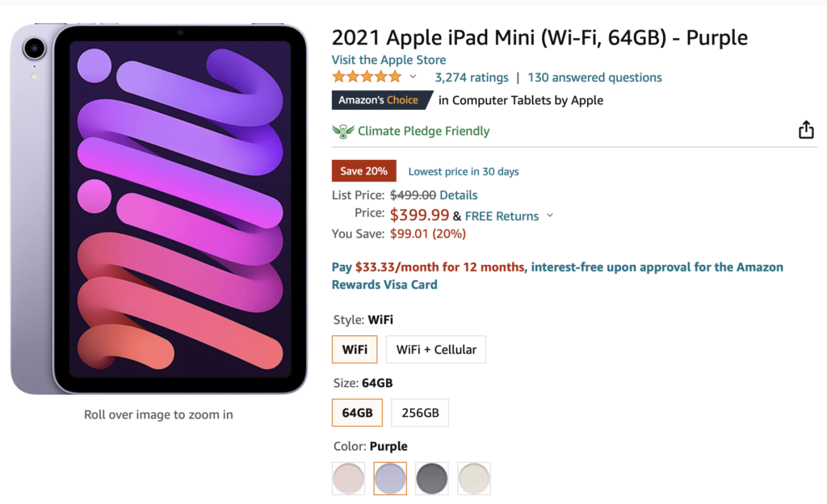Click the share icon
Image resolution: width=827 pixels, height=504 pixels.
806,129
